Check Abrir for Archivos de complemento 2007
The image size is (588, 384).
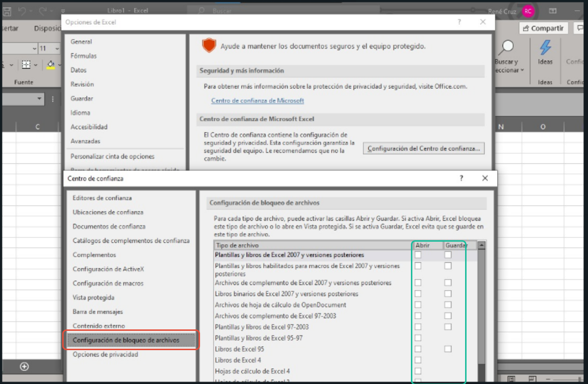pos(418,282)
